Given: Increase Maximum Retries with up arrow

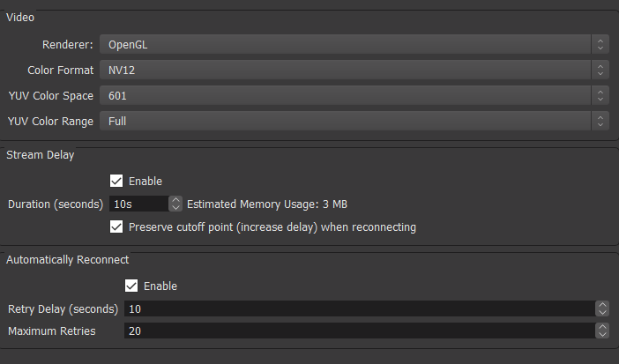Looking at the screenshot, I should pos(602,327).
